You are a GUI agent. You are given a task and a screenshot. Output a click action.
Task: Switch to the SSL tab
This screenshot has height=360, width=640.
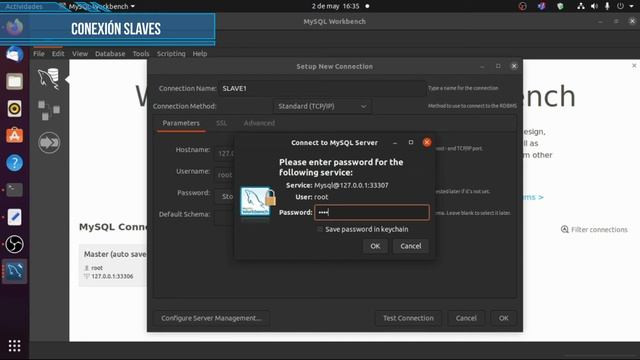(222, 123)
